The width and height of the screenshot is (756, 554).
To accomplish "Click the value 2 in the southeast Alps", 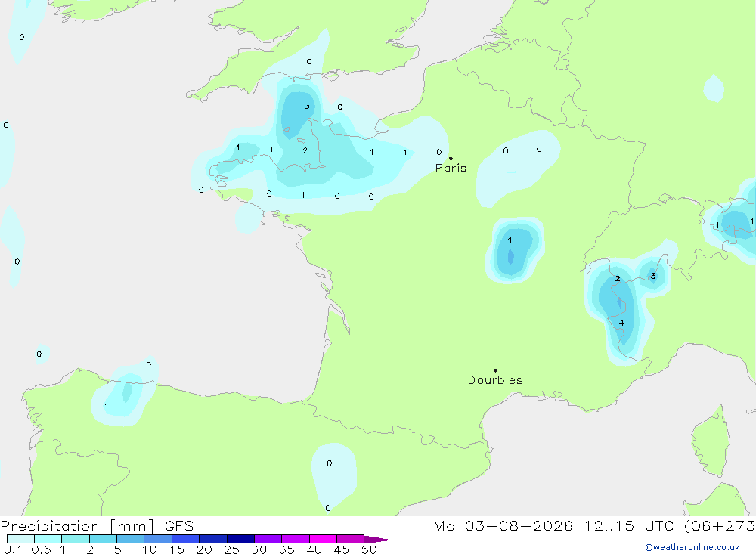I will coord(618,279).
